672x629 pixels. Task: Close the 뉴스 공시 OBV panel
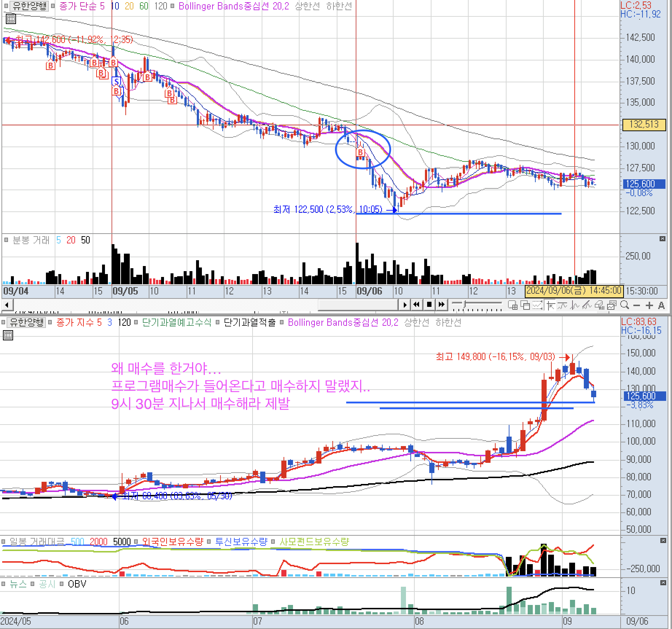click(x=663, y=583)
